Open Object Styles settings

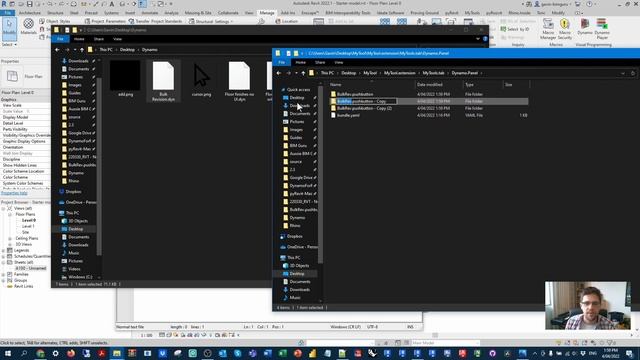click(55, 21)
